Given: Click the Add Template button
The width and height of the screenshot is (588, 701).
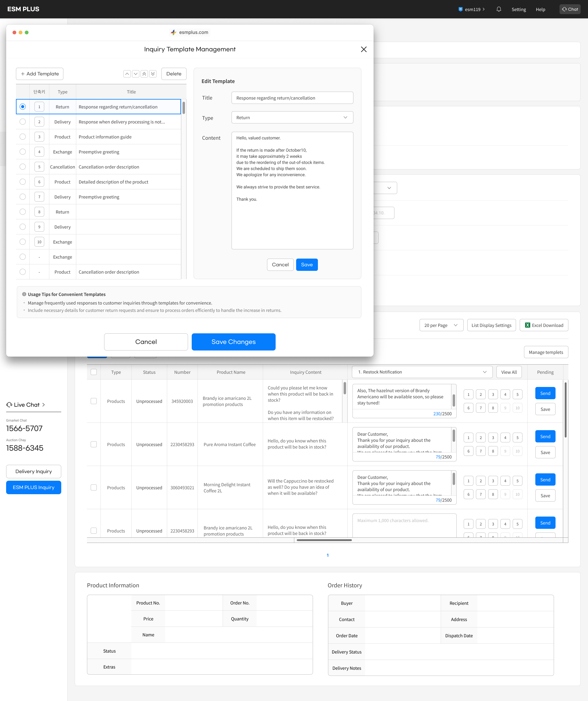Looking at the screenshot, I should [40, 74].
